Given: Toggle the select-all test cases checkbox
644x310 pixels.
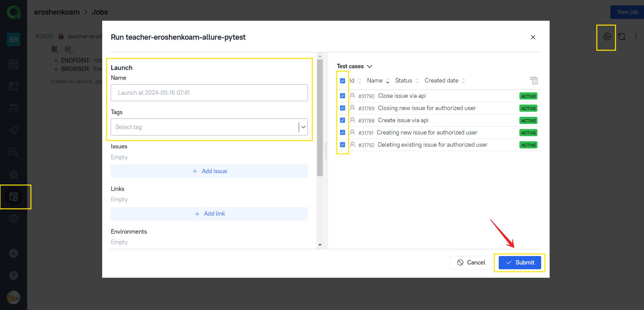Looking at the screenshot, I should coord(343,81).
